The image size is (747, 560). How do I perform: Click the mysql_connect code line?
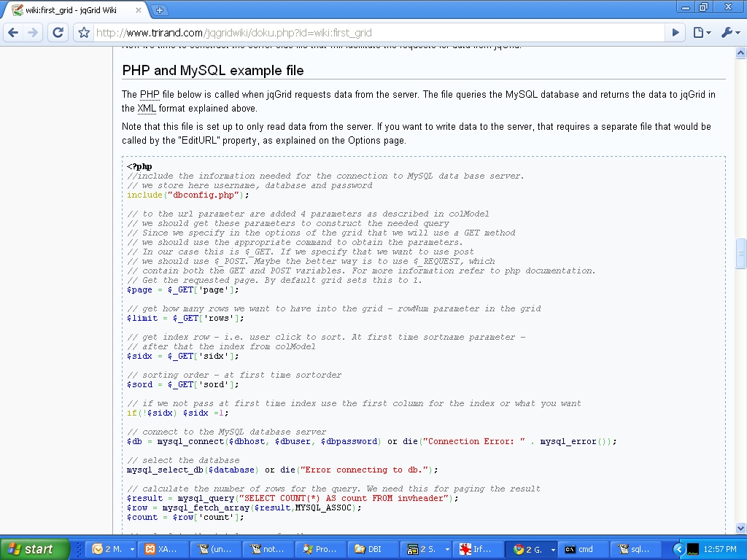371,441
